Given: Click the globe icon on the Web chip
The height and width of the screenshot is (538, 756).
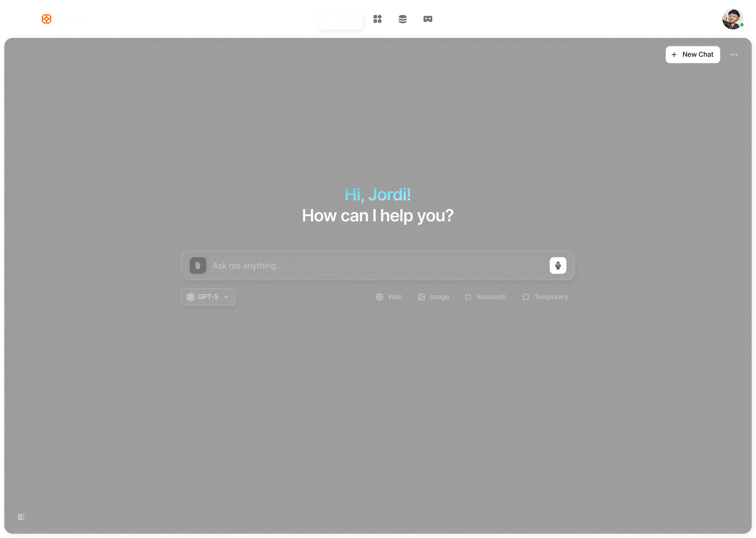Looking at the screenshot, I should click(x=380, y=297).
